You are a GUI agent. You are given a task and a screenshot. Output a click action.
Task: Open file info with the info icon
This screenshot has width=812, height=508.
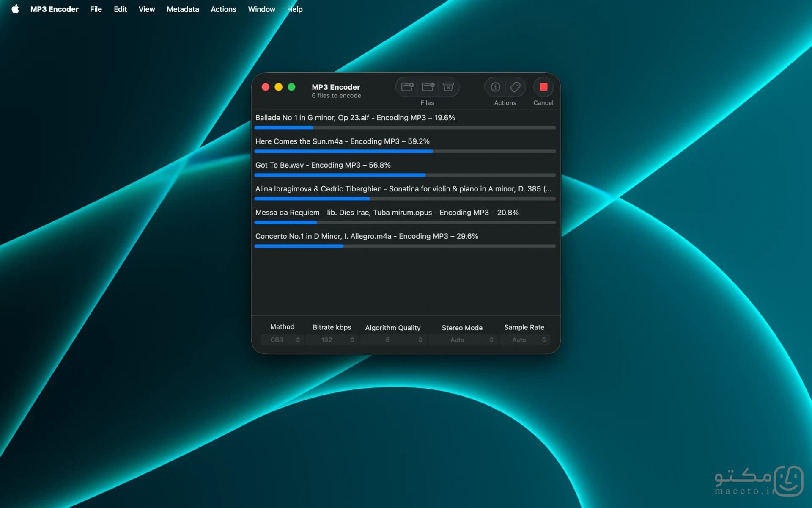pyautogui.click(x=495, y=87)
